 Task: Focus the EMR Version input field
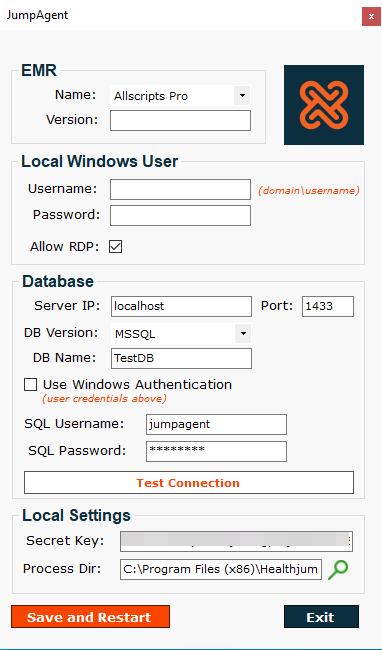(x=180, y=120)
